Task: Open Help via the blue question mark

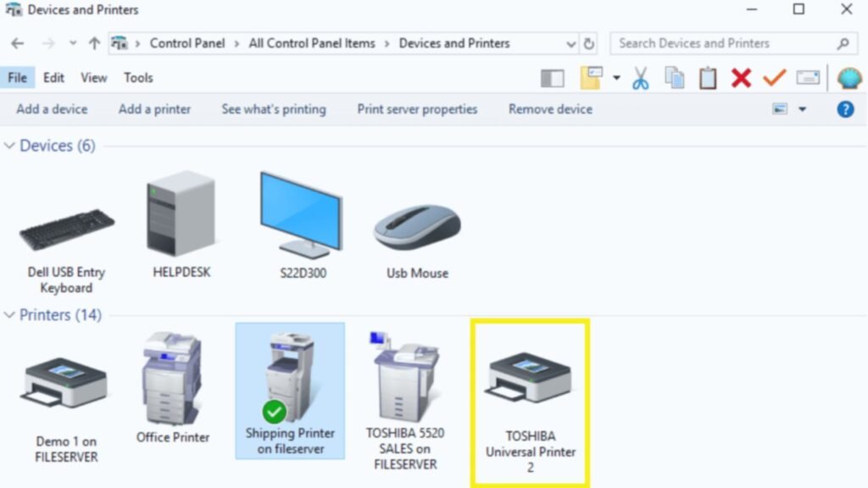Action: (x=845, y=108)
